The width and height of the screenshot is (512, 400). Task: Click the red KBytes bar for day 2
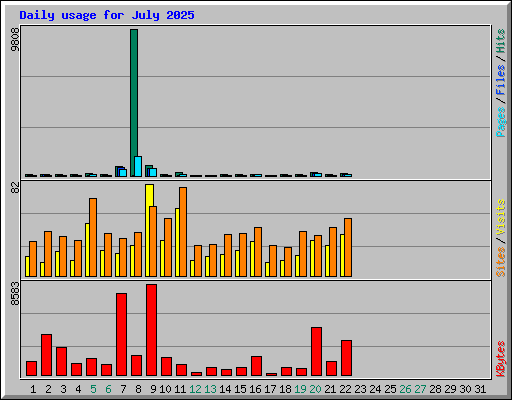pos(46,355)
